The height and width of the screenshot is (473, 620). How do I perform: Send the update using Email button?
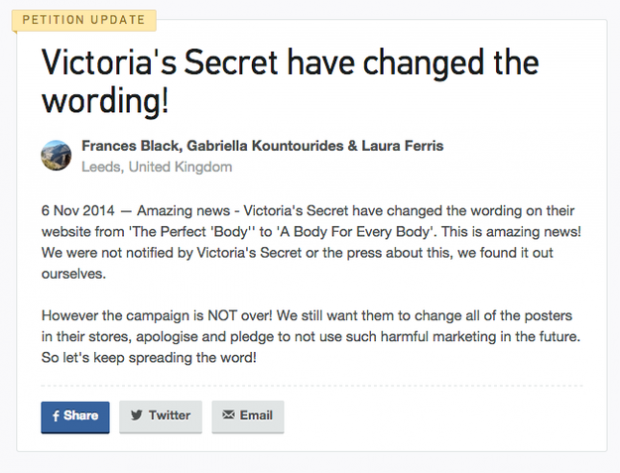coord(248,417)
